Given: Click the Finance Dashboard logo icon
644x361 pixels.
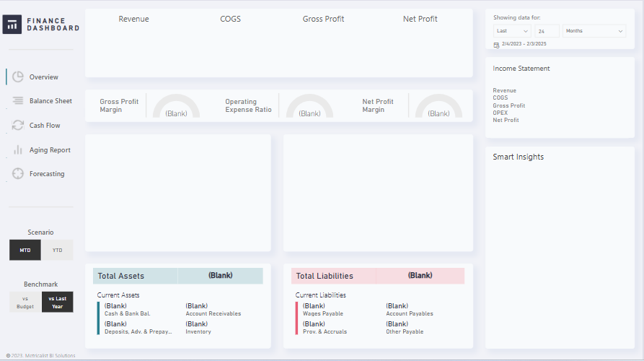Looking at the screenshot, I should coord(12,25).
